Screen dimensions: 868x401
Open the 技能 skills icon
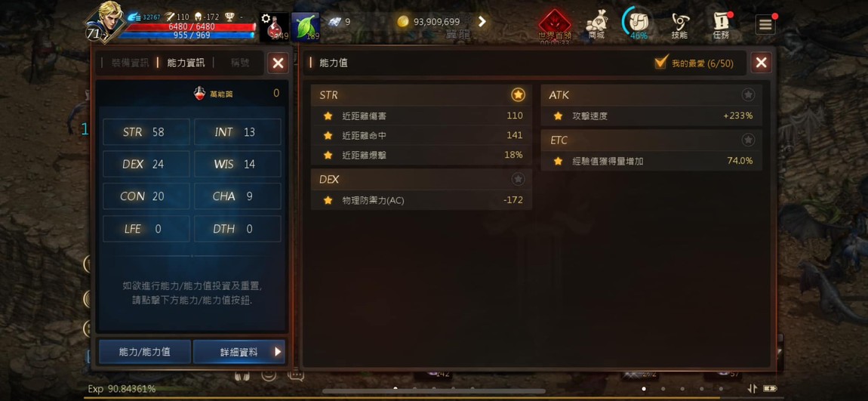679,26
